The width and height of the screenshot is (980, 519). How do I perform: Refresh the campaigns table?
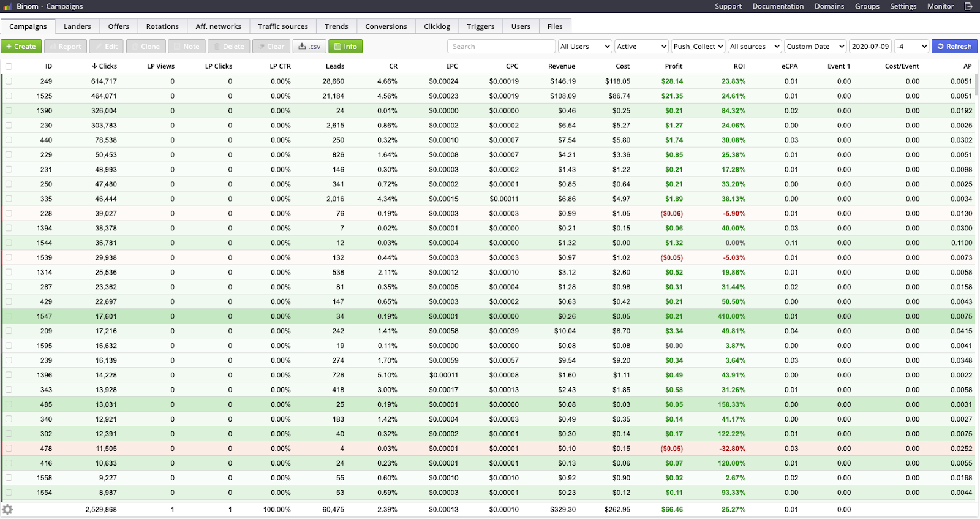(954, 47)
